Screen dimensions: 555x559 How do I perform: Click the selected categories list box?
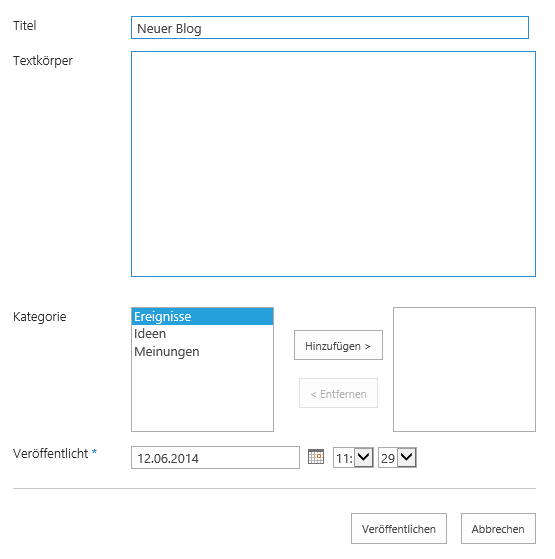click(464, 369)
